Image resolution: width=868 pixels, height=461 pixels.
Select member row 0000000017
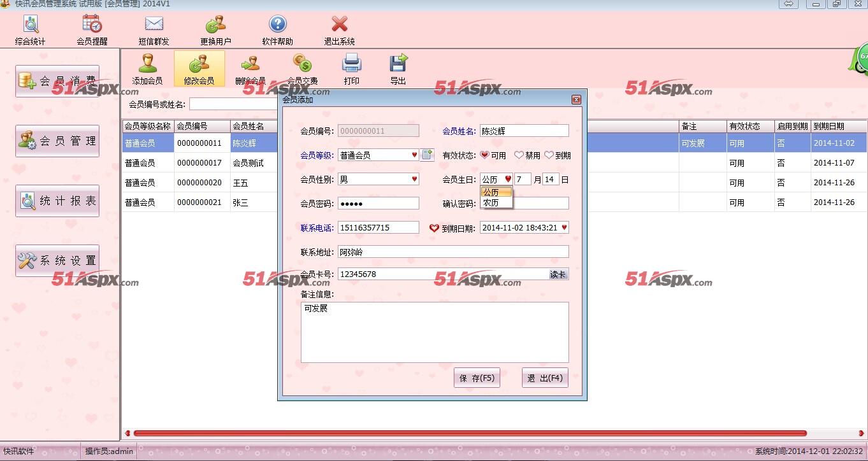tap(199, 163)
